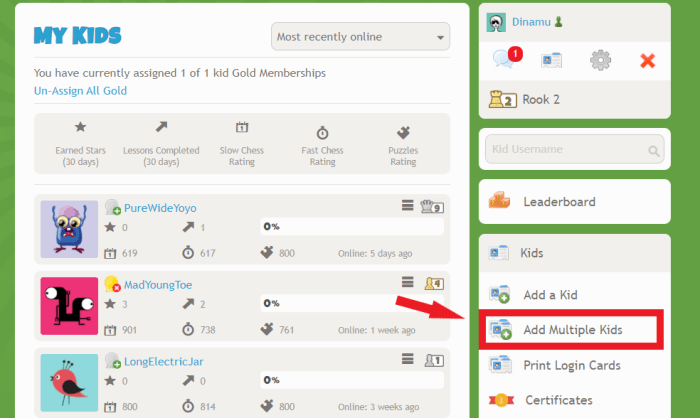Click the Fast Chess Rating stopwatch icon
700x418 pixels.
pyautogui.click(x=322, y=132)
